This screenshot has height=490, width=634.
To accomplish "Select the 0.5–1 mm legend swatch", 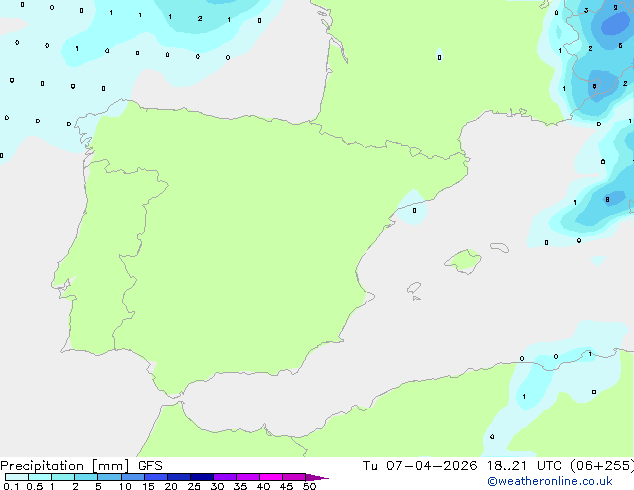I will (40, 477).
